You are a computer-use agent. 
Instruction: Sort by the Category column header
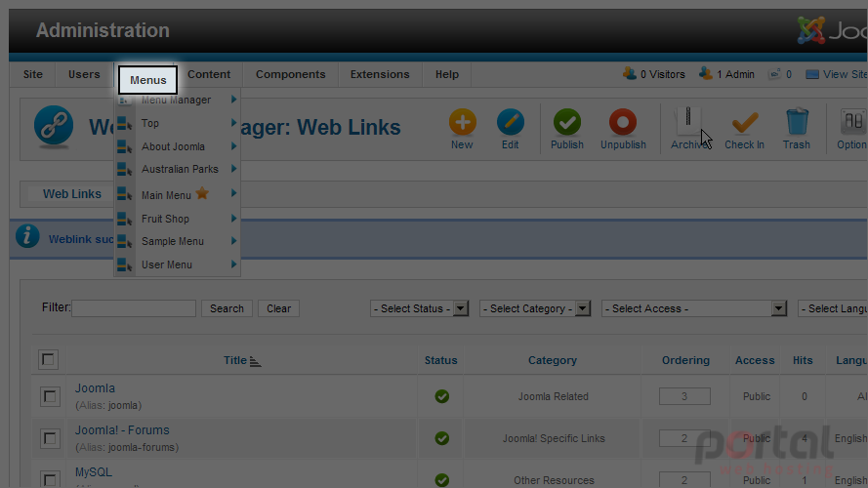click(x=553, y=360)
